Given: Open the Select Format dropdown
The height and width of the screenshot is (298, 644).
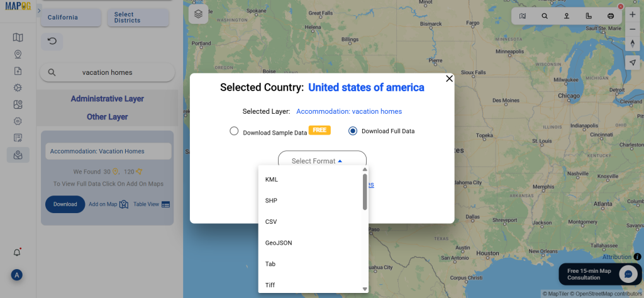Looking at the screenshot, I should (322, 161).
